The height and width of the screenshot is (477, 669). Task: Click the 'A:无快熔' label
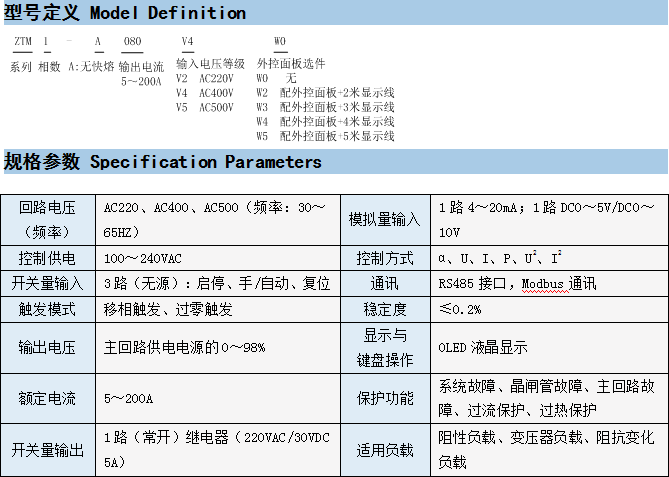click(91, 67)
